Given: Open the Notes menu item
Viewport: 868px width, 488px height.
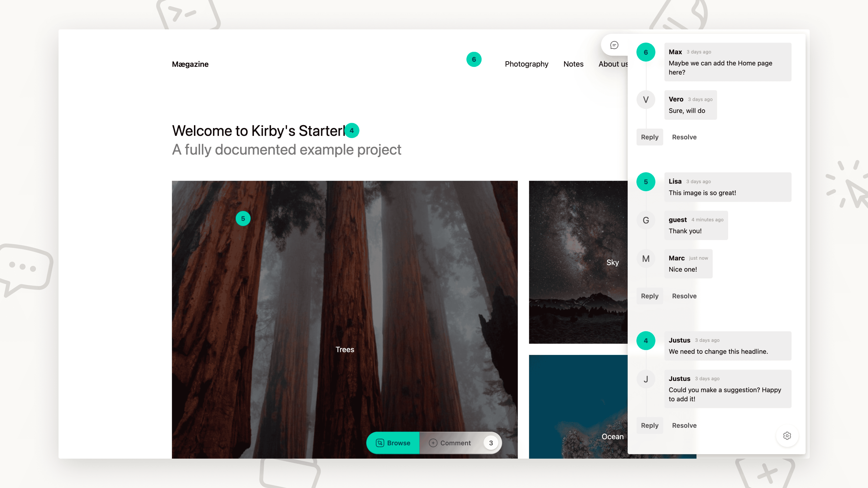Looking at the screenshot, I should tap(573, 64).
